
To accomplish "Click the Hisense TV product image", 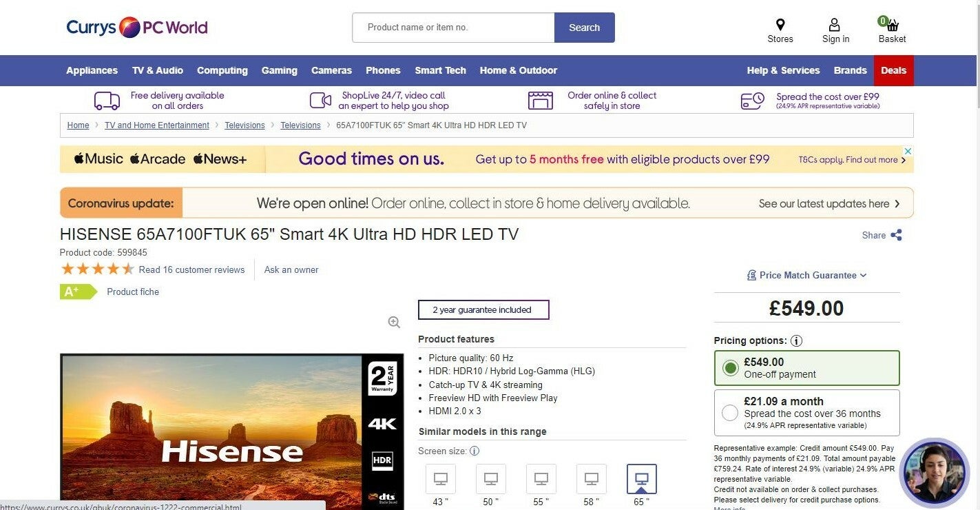I will [231, 432].
